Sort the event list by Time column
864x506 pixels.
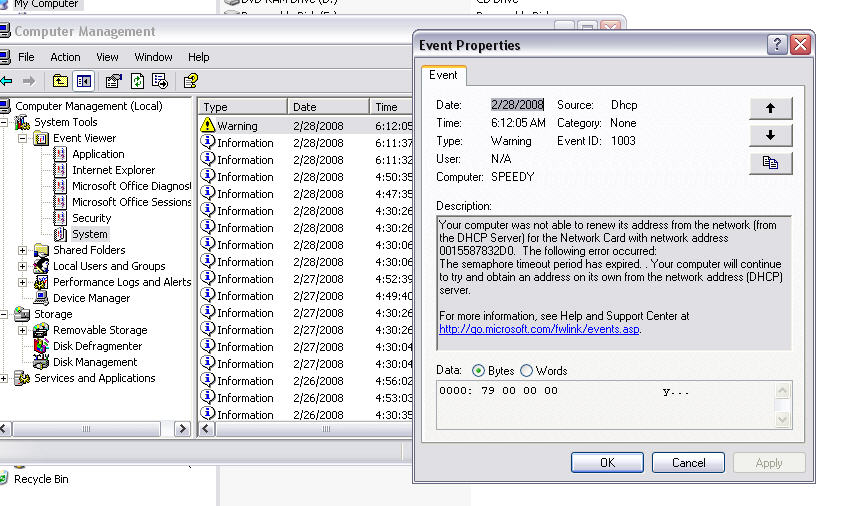(391, 106)
